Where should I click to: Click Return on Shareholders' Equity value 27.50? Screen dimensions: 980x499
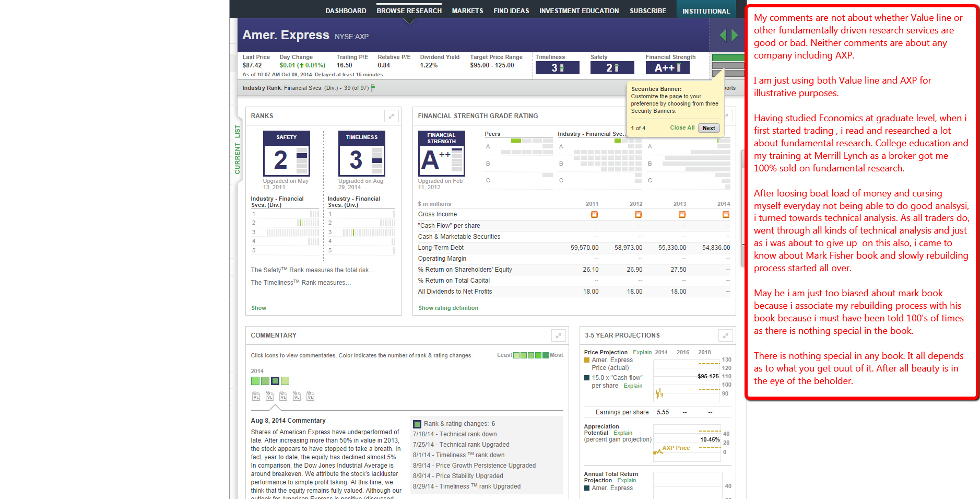(x=678, y=270)
